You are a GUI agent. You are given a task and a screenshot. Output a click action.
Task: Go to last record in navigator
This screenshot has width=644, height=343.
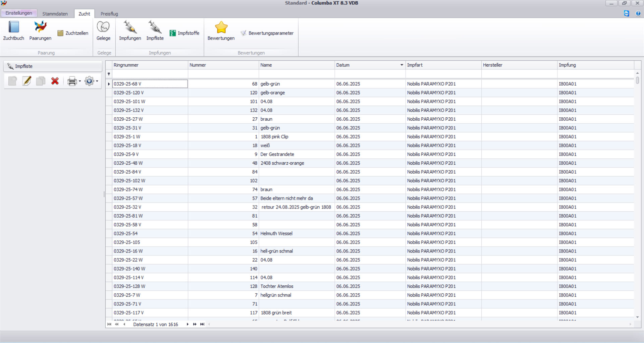(x=202, y=324)
